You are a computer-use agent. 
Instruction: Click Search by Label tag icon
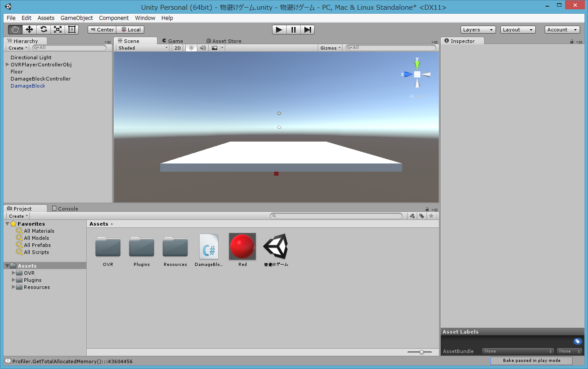[422, 216]
